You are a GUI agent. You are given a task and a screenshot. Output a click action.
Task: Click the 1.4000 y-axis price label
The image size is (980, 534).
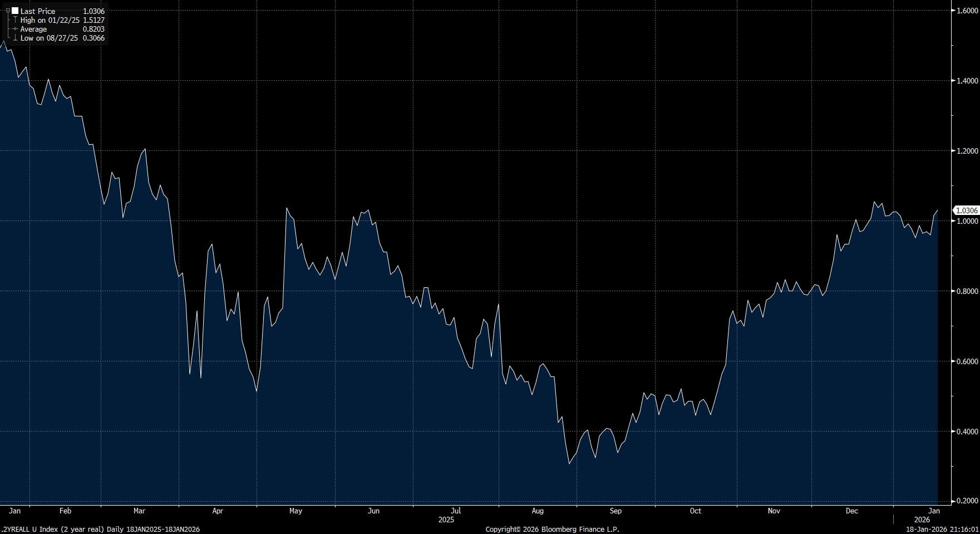coord(967,81)
